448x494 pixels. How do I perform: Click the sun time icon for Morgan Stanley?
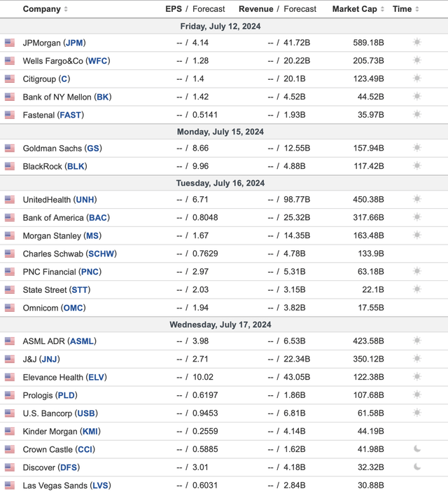click(416, 235)
